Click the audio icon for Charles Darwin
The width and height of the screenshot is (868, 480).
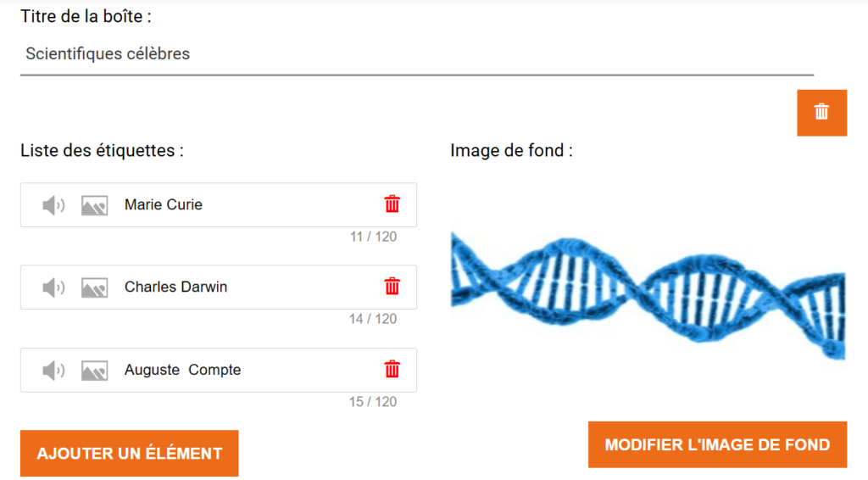(53, 287)
